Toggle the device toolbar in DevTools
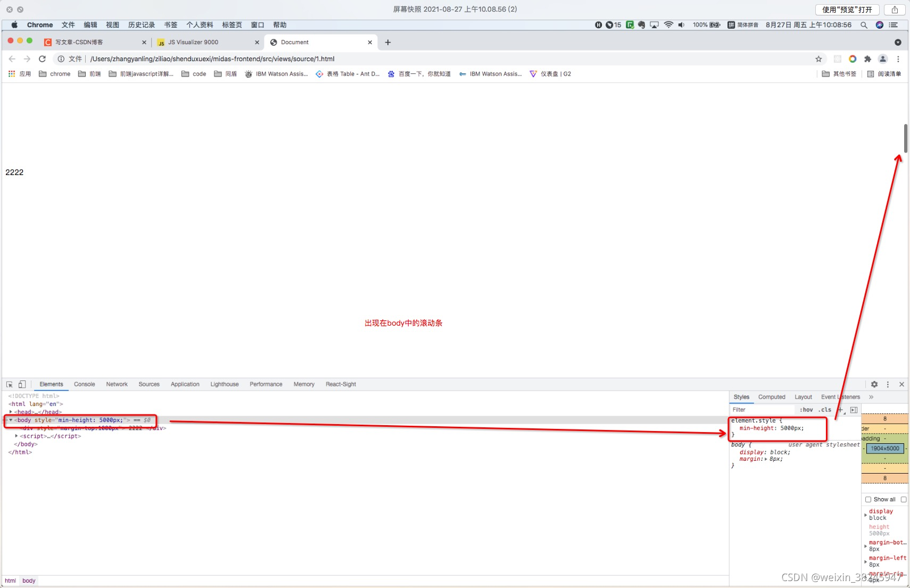The height and width of the screenshot is (588, 910). [22, 384]
